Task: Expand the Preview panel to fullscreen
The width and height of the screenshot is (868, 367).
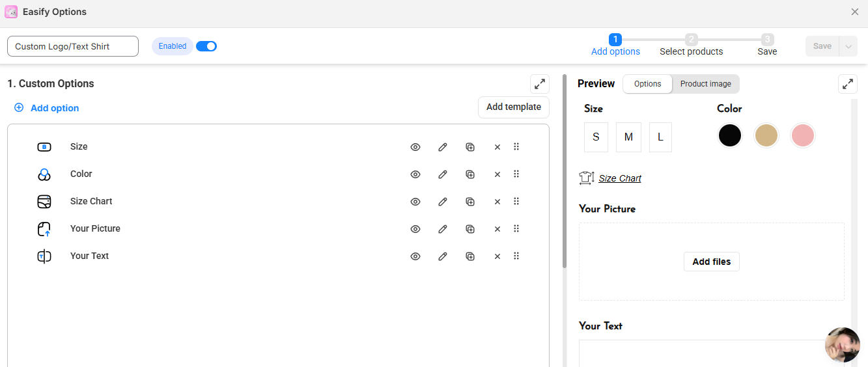Action: point(847,84)
